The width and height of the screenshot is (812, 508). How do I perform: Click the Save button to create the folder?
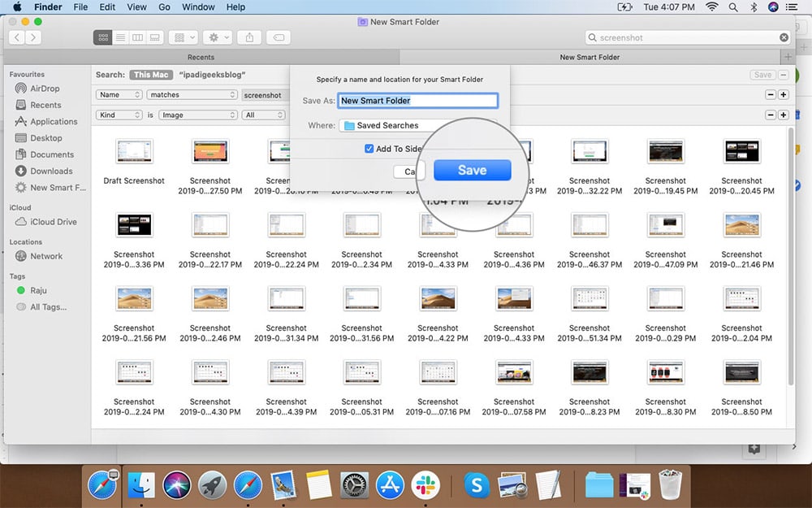[x=472, y=170]
